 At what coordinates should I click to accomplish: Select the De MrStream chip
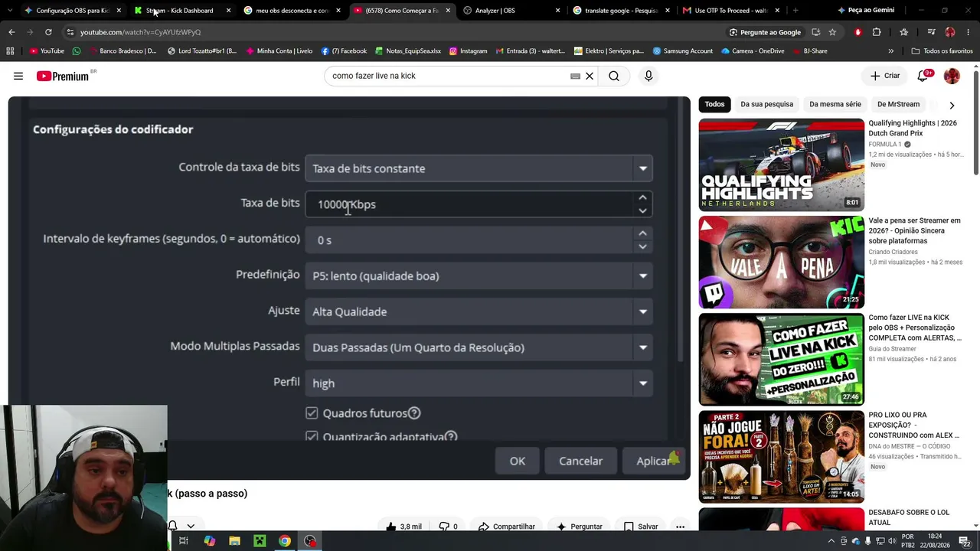click(x=898, y=104)
